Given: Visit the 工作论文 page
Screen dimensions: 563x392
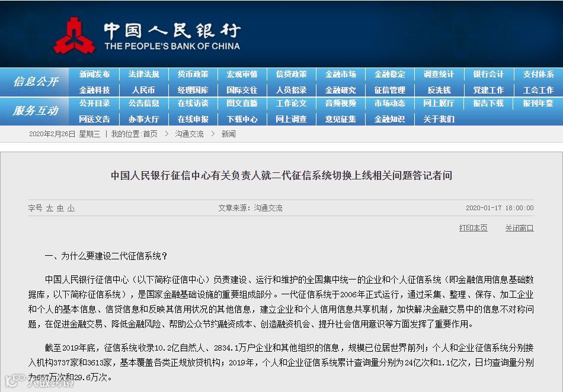Looking at the screenshot, I should pyautogui.click(x=291, y=103).
